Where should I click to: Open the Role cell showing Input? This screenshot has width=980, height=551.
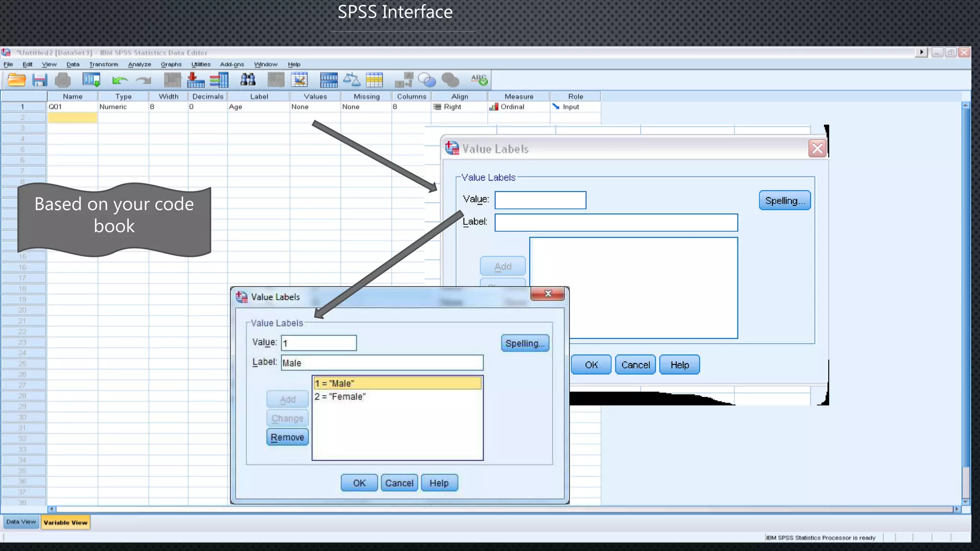tap(575, 107)
